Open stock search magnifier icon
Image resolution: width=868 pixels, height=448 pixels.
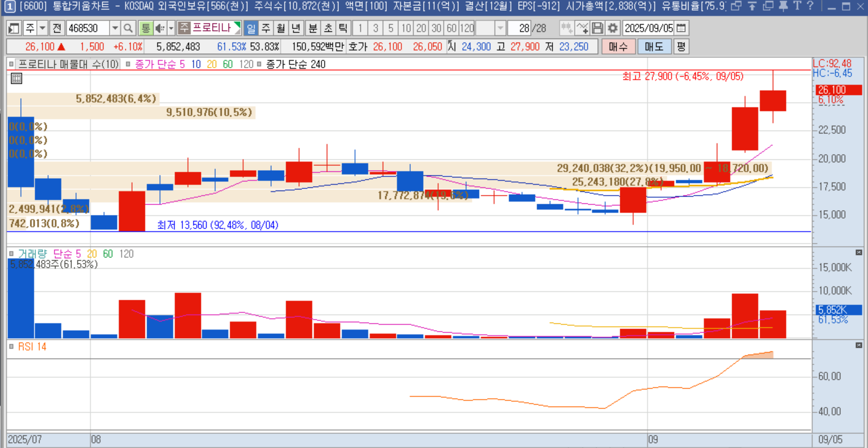[x=128, y=28]
